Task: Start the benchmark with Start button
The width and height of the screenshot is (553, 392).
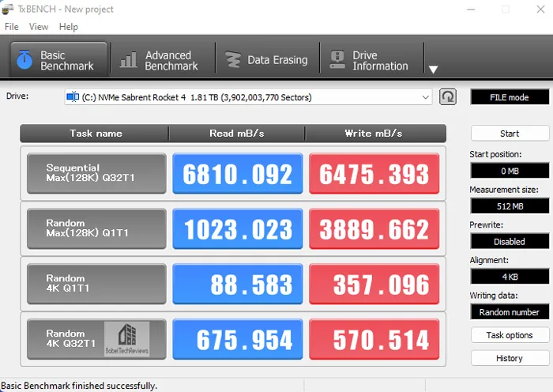Action: coord(510,134)
